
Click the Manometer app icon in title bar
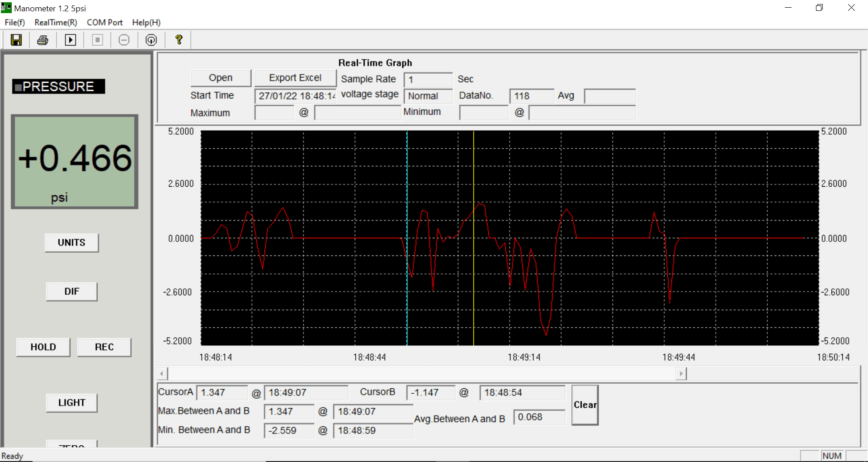(6, 8)
